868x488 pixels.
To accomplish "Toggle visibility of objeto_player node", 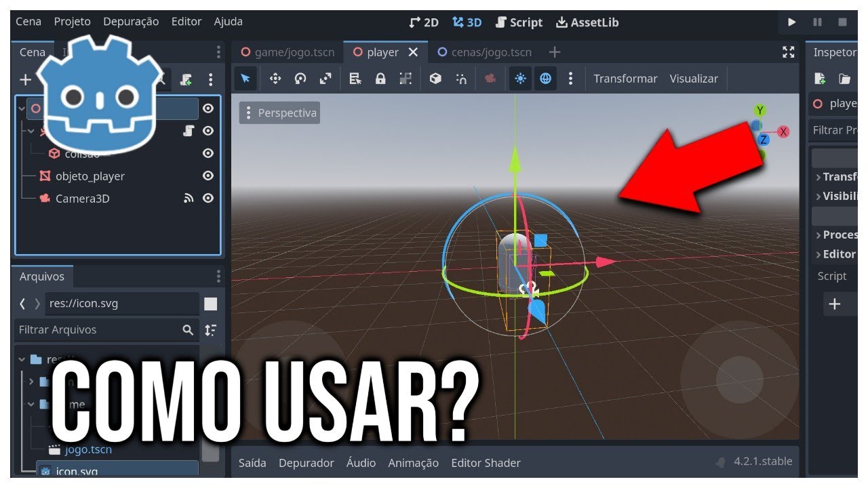I will click(x=208, y=176).
